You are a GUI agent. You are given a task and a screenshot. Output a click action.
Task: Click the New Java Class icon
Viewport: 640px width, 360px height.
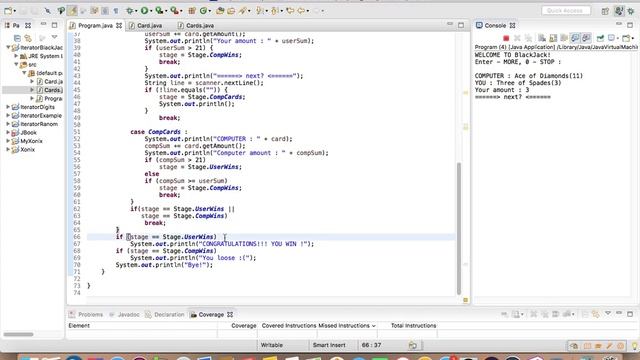[203, 11]
